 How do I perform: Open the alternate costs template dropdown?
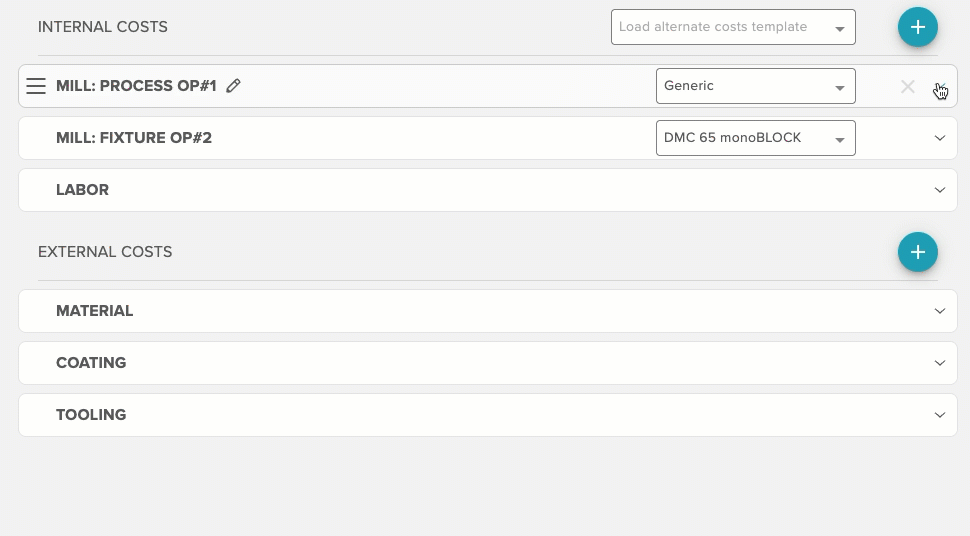click(733, 27)
